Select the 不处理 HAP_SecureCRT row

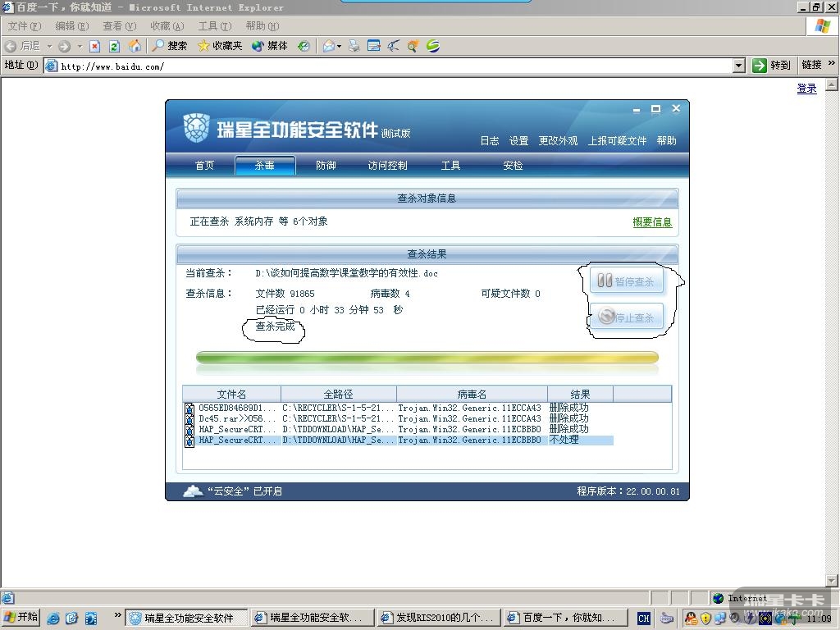click(399, 440)
